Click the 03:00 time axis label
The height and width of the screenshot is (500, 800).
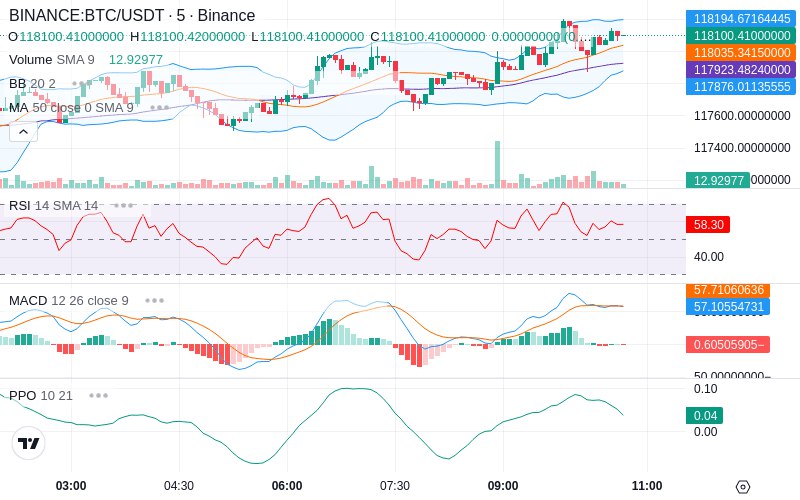tap(71, 486)
